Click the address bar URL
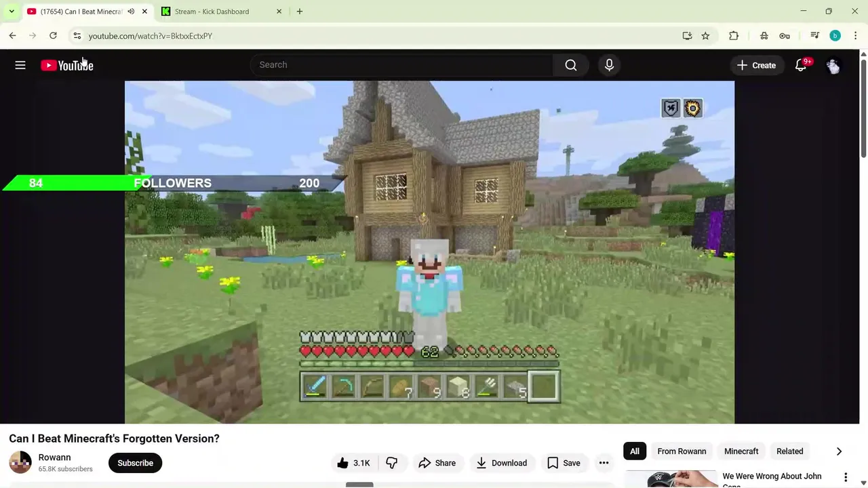The height and width of the screenshot is (488, 868). point(151,36)
